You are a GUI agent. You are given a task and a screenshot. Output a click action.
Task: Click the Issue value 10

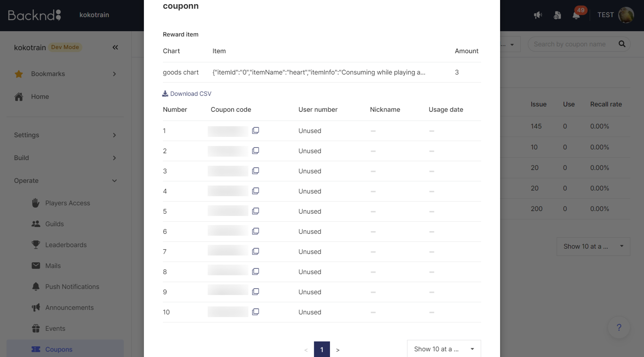(534, 147)
